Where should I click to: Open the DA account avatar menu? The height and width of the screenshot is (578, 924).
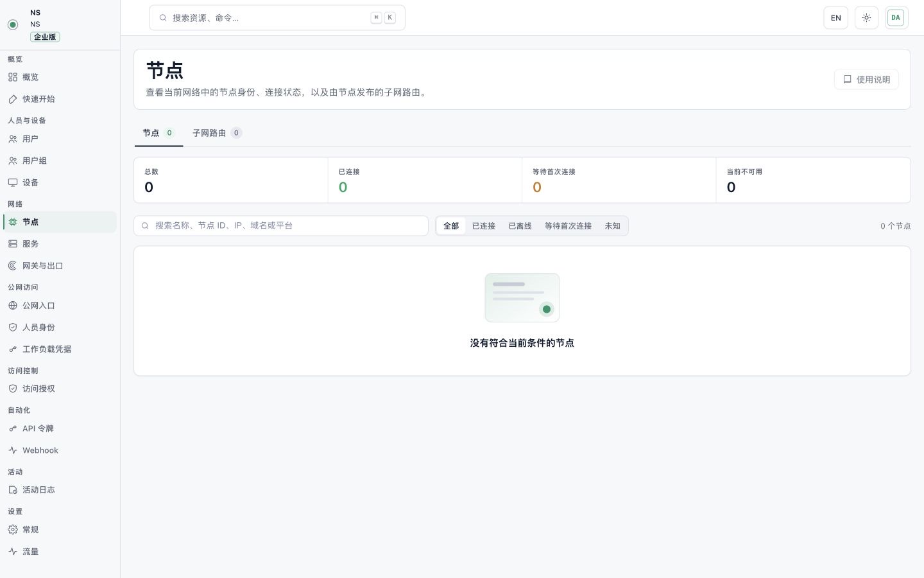tap(896, 18)
